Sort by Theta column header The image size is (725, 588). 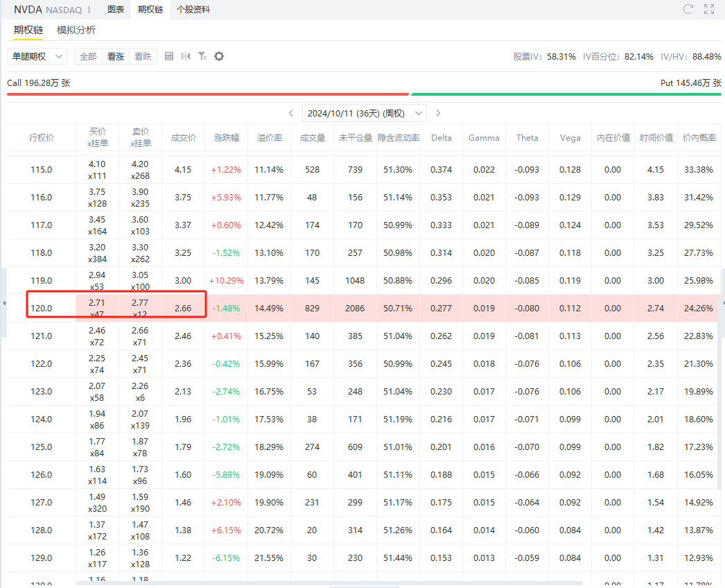(x=527, y=137)
